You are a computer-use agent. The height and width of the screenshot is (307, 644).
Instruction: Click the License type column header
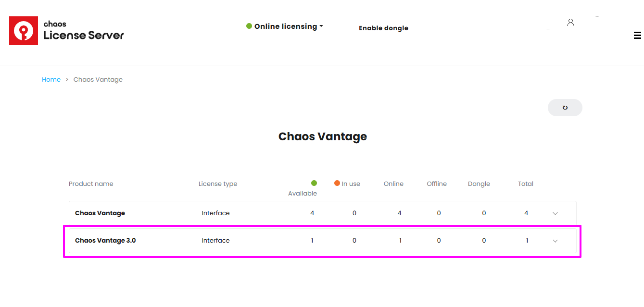218,184
